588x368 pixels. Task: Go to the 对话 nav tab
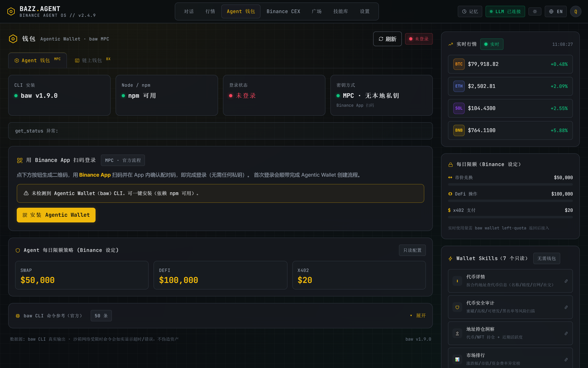coord(189,11)
